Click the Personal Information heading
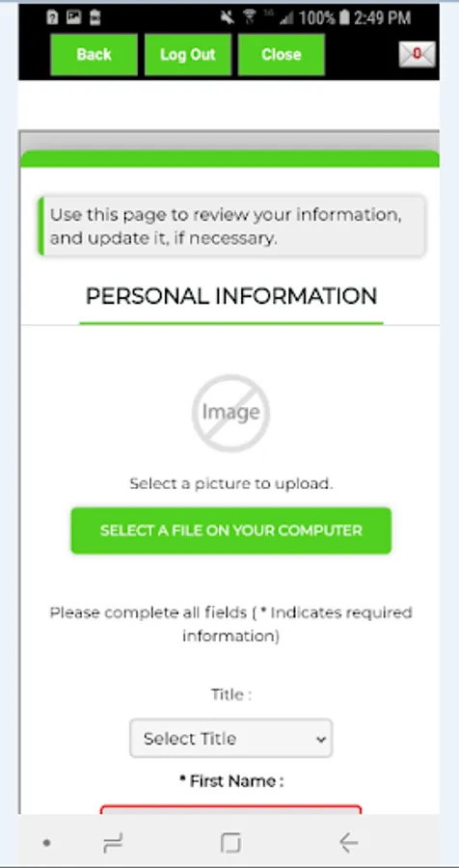This screenshot has width=459, height=868. (x=231, y=296)
